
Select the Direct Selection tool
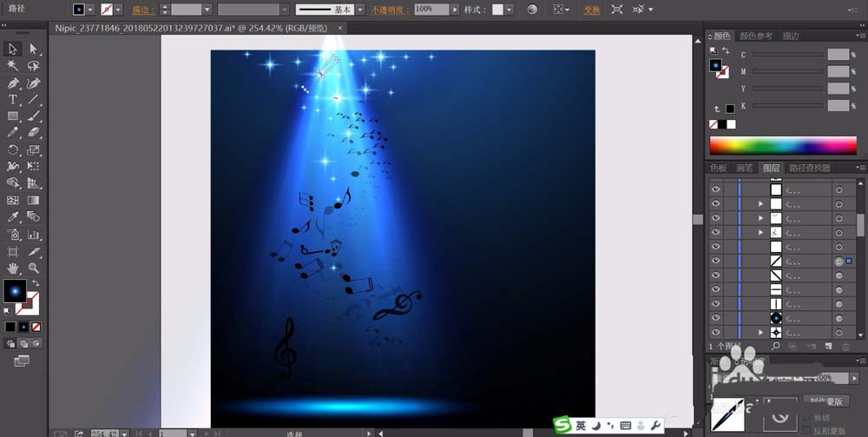pos(33,49)
